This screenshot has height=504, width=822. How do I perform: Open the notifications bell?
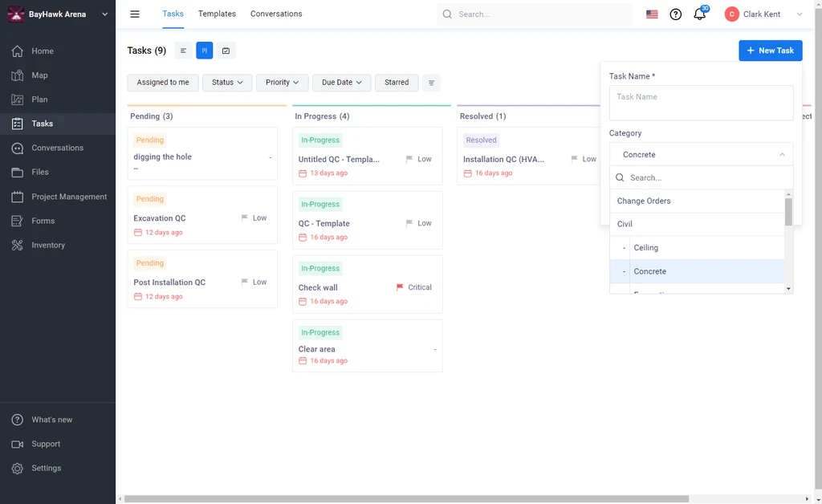tap(699, 14)
